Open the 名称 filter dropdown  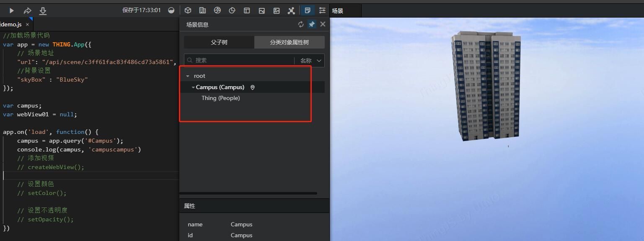click(x=310, y=60)
